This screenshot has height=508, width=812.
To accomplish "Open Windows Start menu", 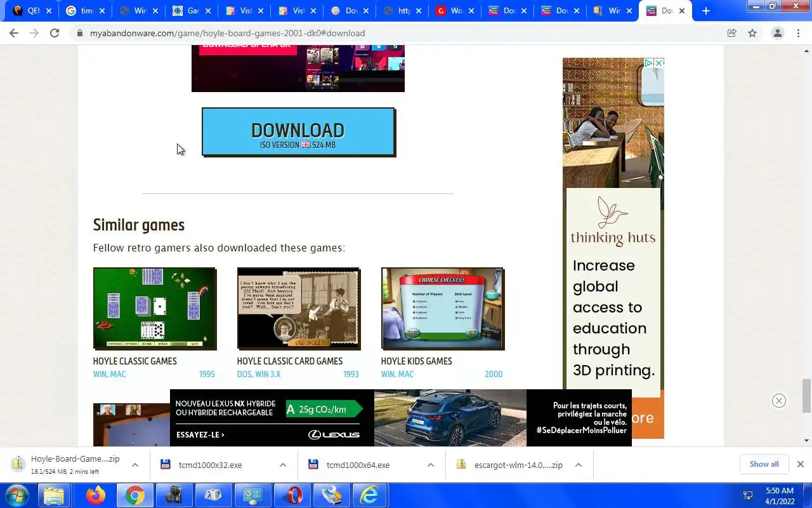I will click(x=17, y=495).
